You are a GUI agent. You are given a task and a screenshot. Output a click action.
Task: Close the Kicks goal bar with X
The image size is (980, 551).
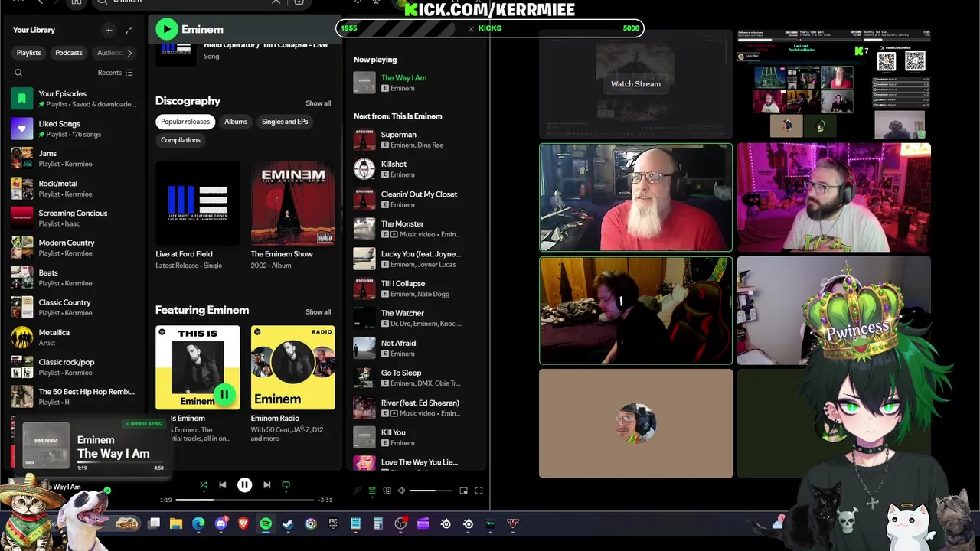point(471,28)
